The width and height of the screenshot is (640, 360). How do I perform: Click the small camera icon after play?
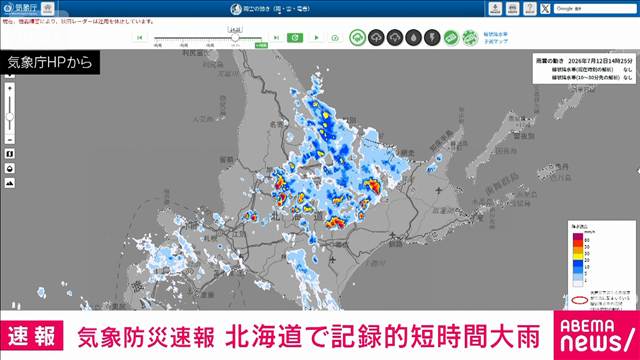pos(335,38)
